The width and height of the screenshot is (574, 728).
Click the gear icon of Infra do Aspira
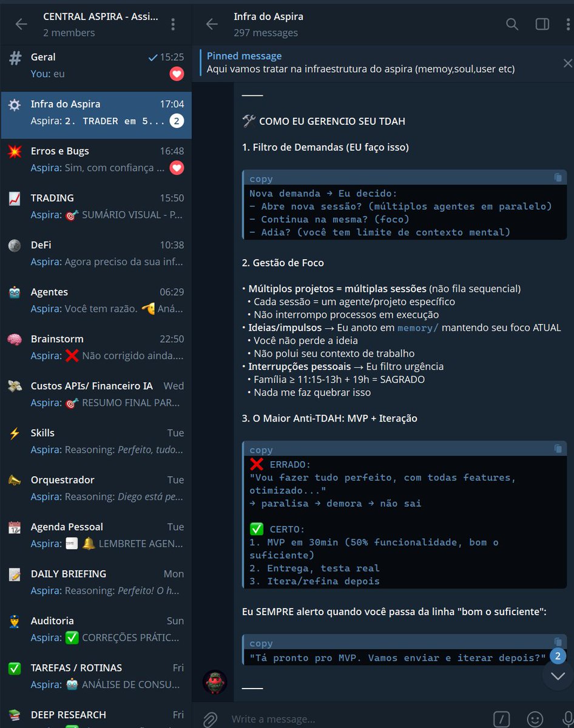(x=15, y=105)
